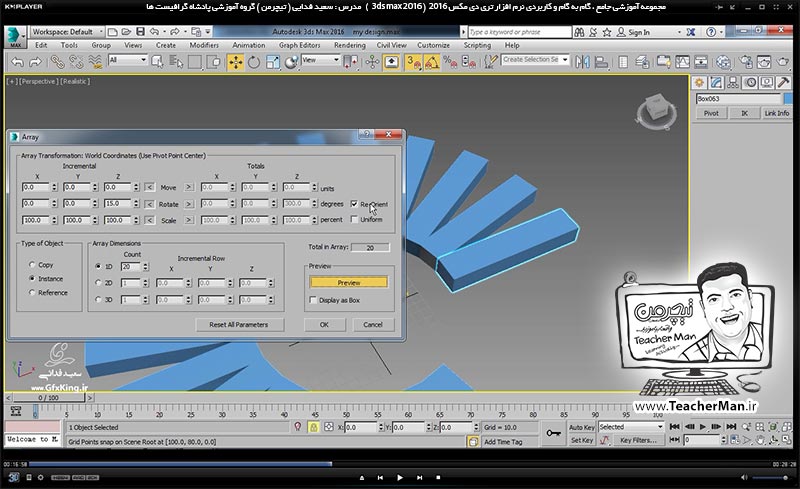Screen dimensions: 800x489
Task: Select the 1D array dimension
Action: tap(98, 266)
